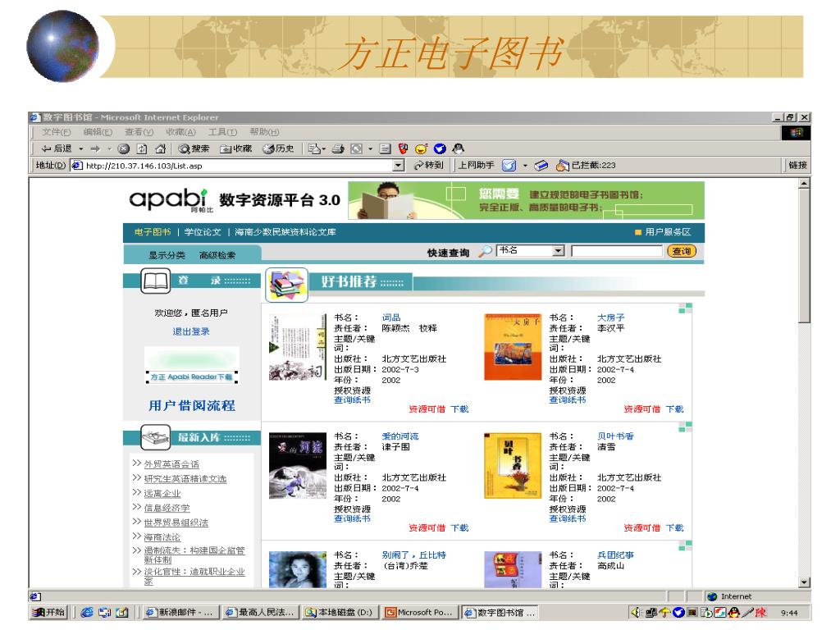Click the 转到 Go button

(x=428, y=166)
